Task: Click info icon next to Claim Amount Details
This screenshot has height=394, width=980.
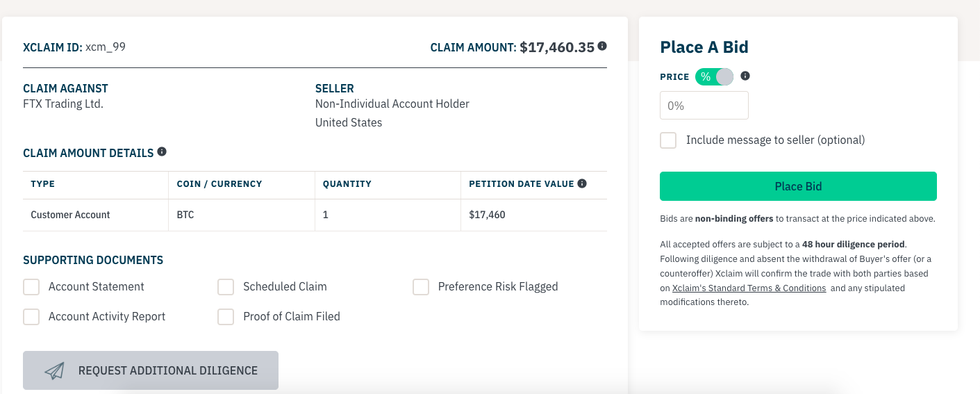Action: pos(162,151)
